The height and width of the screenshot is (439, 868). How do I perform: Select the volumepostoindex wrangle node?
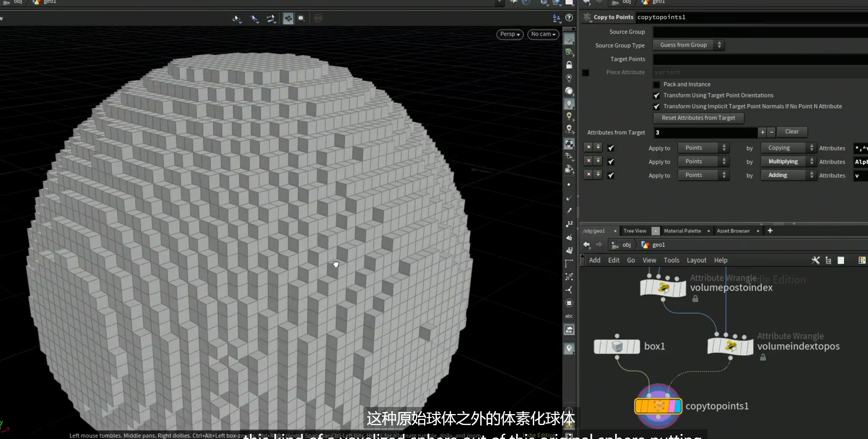(663, 288)
